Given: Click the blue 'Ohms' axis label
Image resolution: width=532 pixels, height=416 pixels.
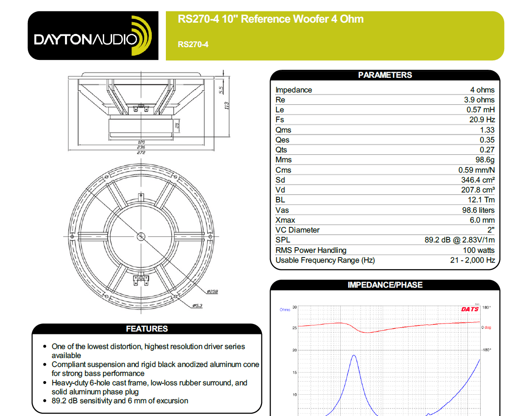Looking at the screenshot, I should coord(285,310).
